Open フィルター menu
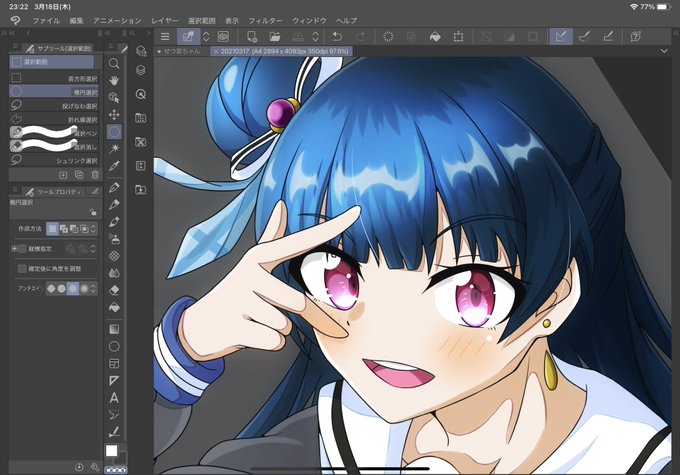Screen dimensions: 680x475 click(x=265, y=20)
